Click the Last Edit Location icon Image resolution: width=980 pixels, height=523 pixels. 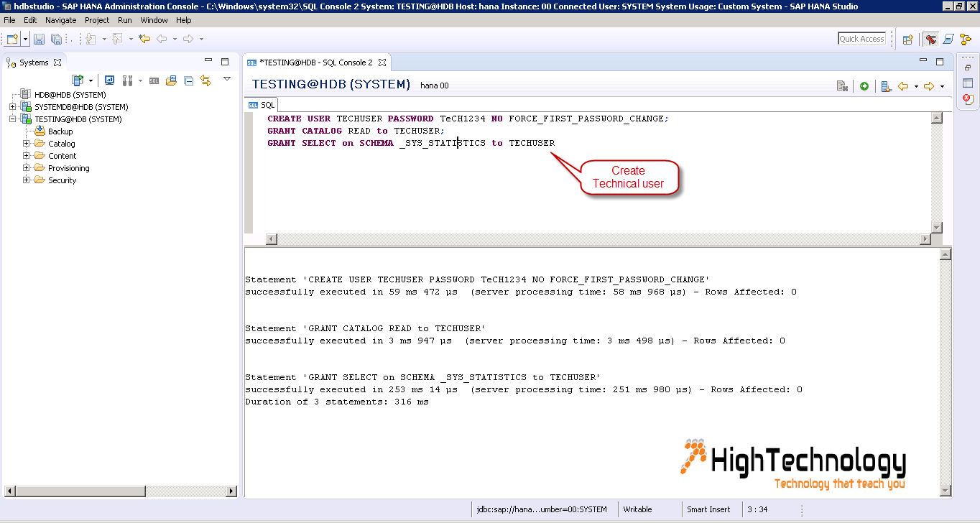(144, 39)
